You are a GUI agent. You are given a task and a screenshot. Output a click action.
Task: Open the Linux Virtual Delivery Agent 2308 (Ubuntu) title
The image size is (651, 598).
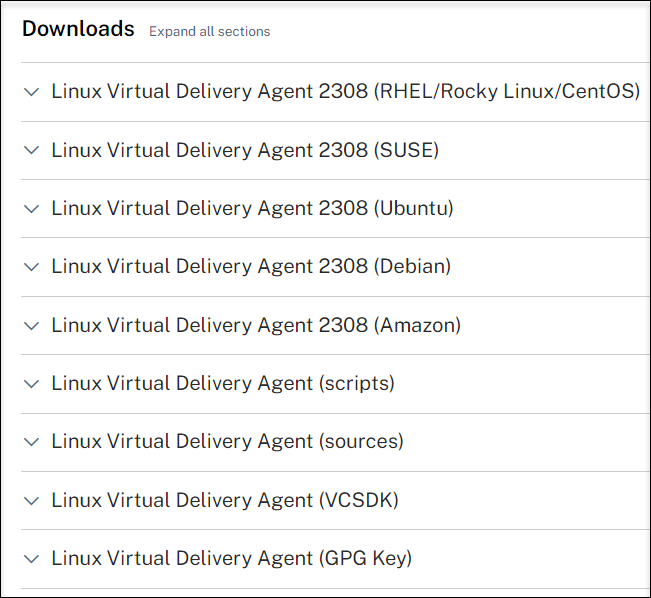tap(252, 208)
